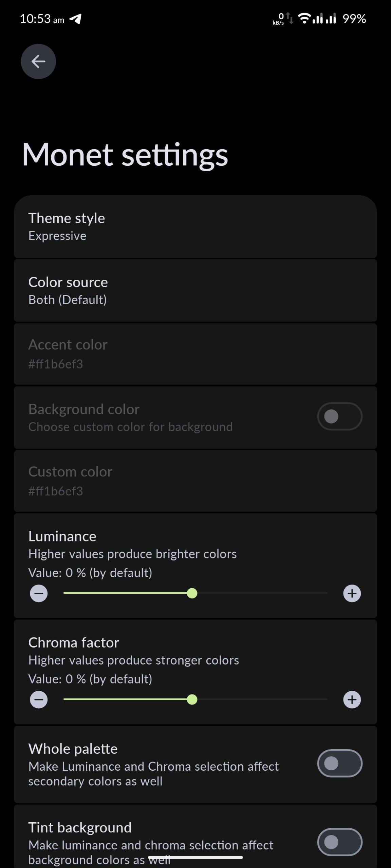The image size is (391, 868).
Task: Enable the Tint background switch
Action: tap(340, 842)
